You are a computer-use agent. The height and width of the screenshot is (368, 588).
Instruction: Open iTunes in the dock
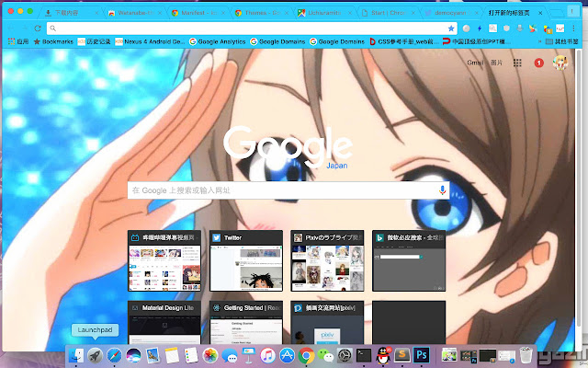tap(267, 355)
